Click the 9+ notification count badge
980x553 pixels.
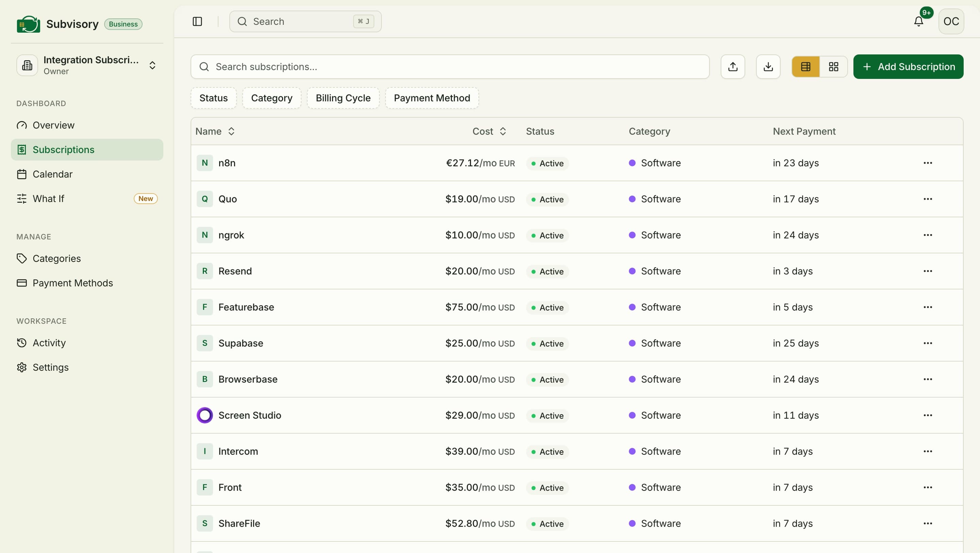coord(926,13)
